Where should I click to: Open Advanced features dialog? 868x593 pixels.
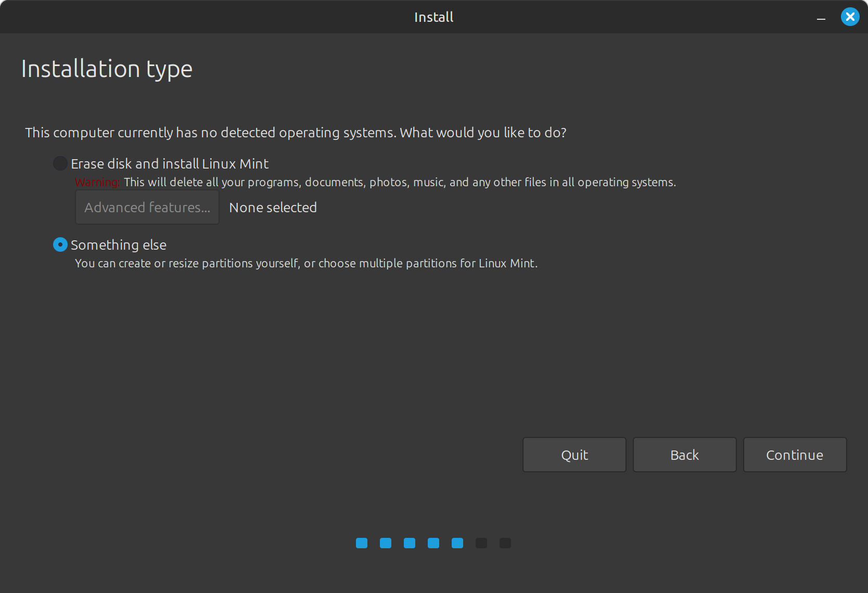(147, 207)
